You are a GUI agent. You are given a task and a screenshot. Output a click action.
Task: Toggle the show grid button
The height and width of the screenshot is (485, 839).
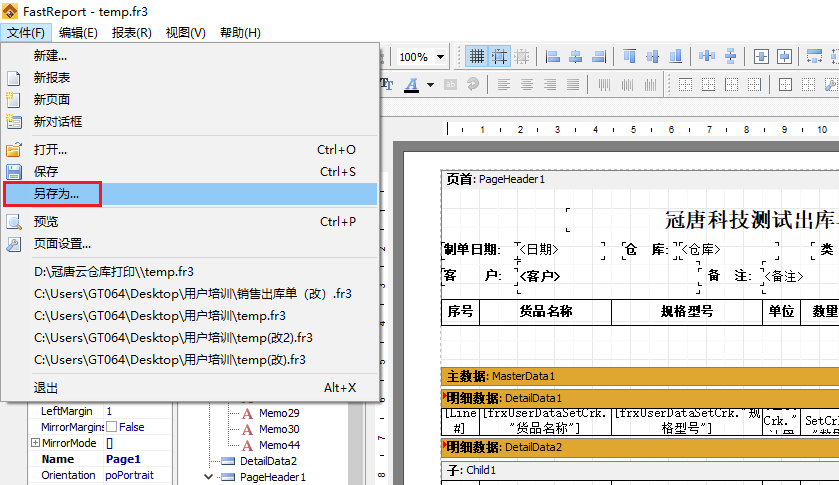click(477, 56)
